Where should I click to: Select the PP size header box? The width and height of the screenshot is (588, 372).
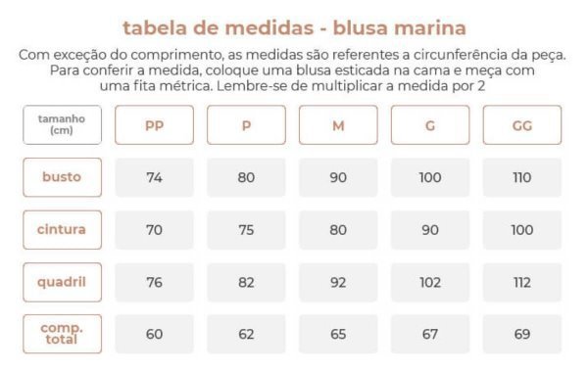click(154, 124)
